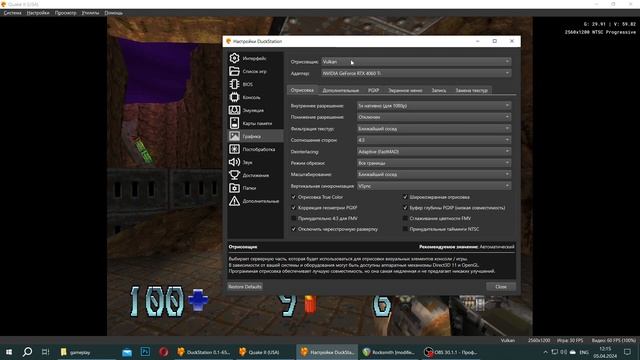The height and width of the screenshot is (360, 640).
Task: Open the Windows Start menu
Action: tap(9, 352)
